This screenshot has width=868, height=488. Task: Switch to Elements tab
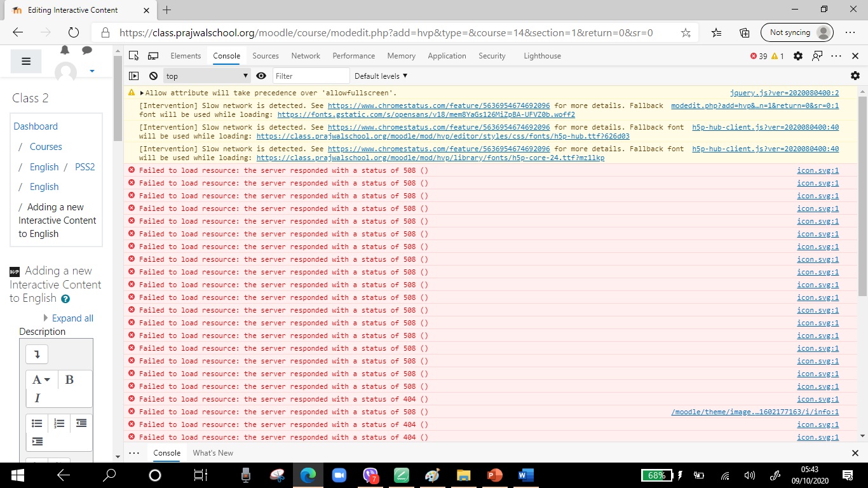click(x=186, y=56)
